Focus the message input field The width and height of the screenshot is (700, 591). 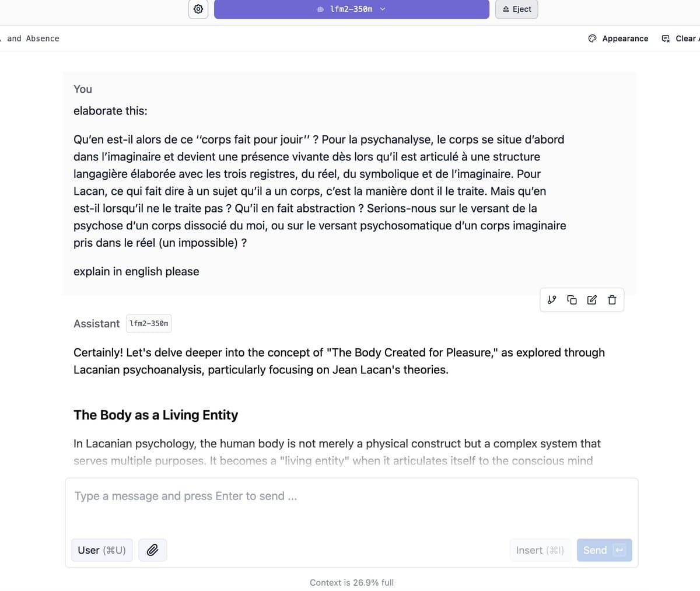coord(352,506)
